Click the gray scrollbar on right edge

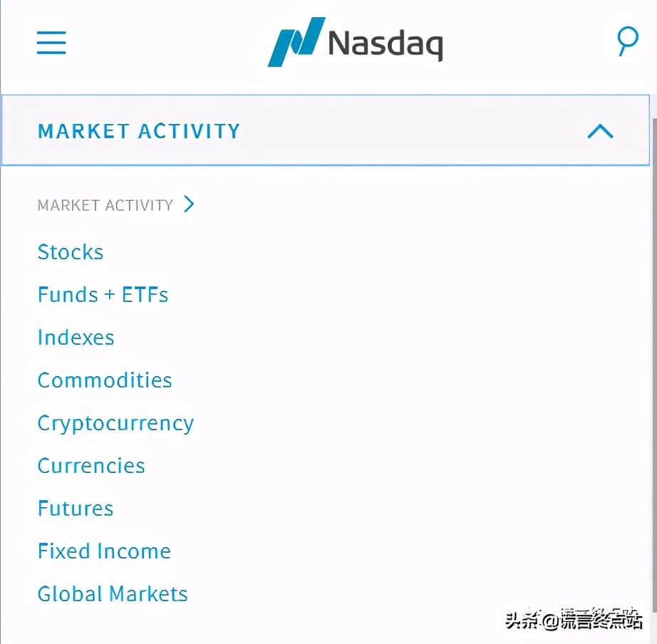click(x=653, y=356)
